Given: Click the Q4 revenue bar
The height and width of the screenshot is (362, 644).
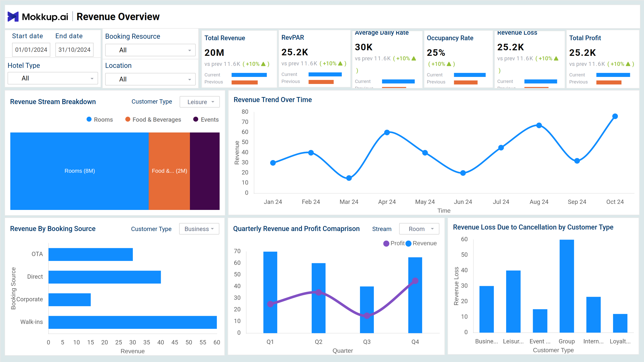Looking at the screenshot, I should [x=415, y=295].
